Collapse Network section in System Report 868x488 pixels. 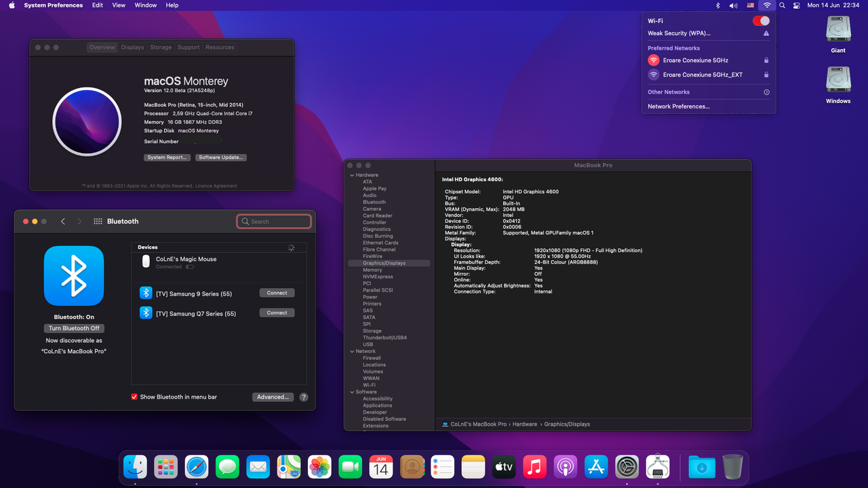[352, 351]
